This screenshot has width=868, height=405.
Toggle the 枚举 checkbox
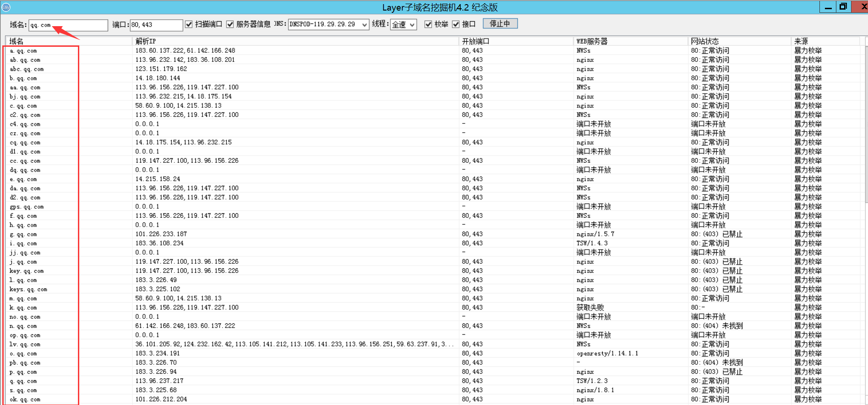click(x=428, y=24)
